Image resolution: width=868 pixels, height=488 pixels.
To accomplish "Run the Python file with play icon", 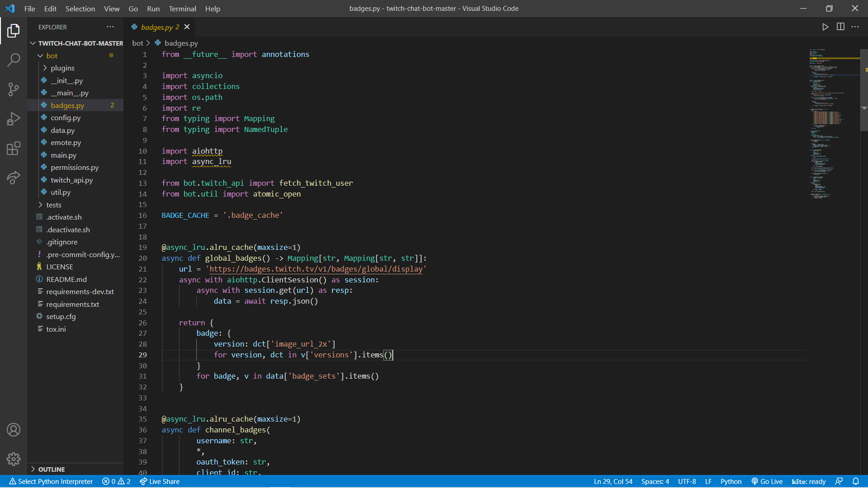I will point(825,27).
